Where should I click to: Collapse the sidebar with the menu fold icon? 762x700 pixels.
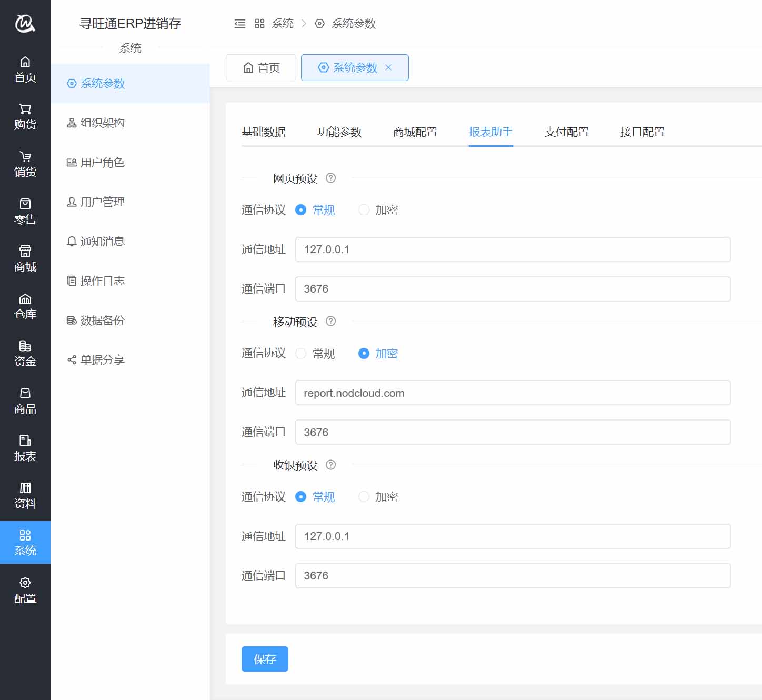(x=240, y=24)
